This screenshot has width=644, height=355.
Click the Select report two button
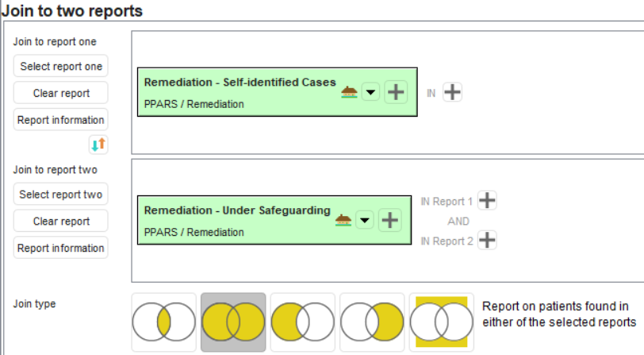coord(61,195)
